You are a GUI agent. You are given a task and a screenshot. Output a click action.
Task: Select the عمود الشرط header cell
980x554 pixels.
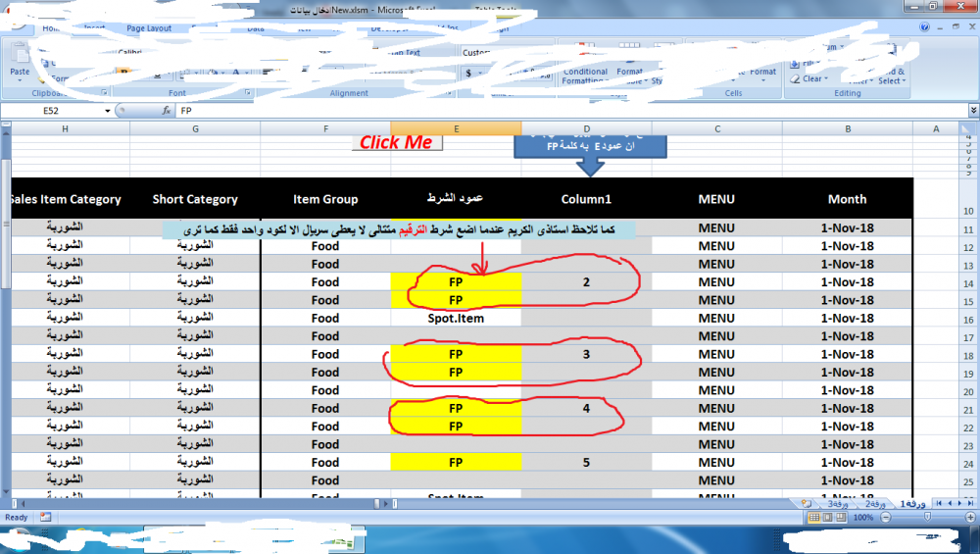point(456,199)
